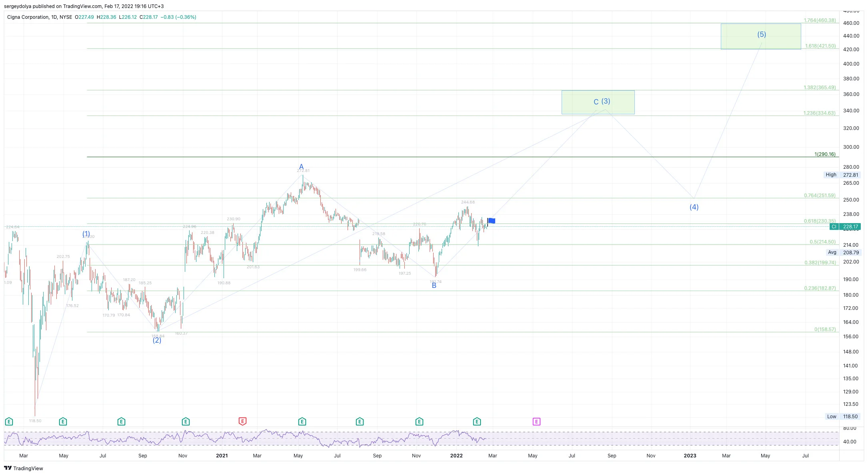
Task: Click the 2022 label on time axis
Action: coord(456,456)
